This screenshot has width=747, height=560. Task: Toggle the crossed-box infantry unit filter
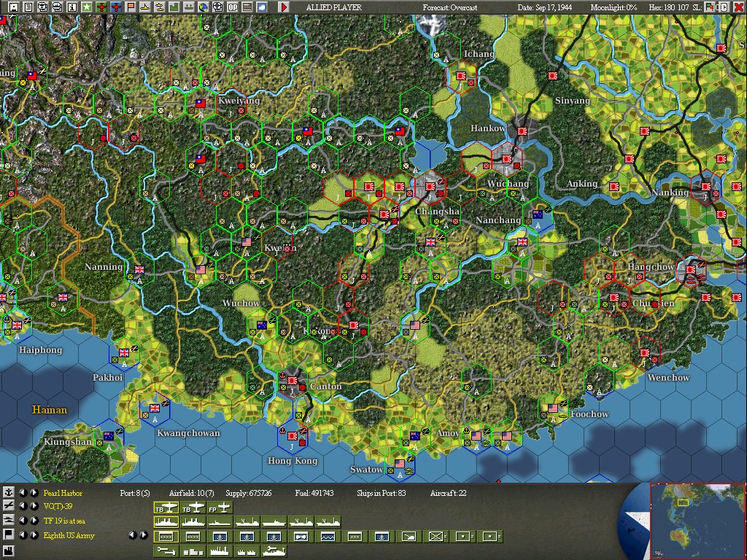[436, 537]
